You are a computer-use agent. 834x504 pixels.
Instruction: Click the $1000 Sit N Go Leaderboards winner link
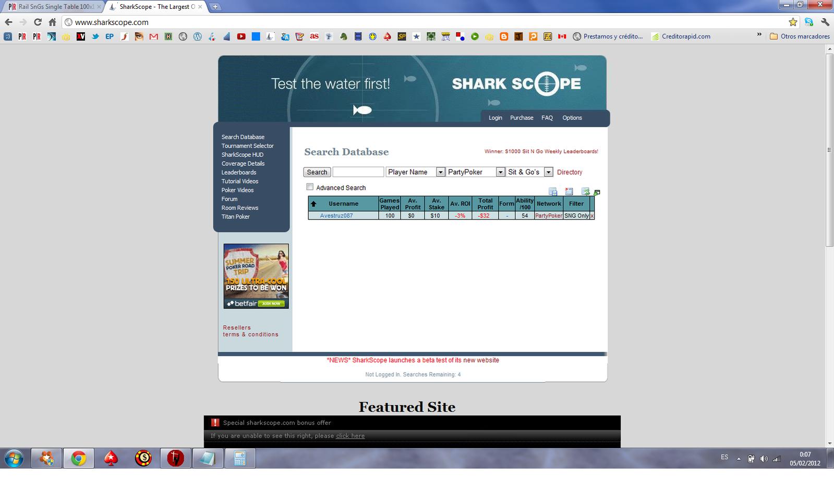tap(541, 152)
